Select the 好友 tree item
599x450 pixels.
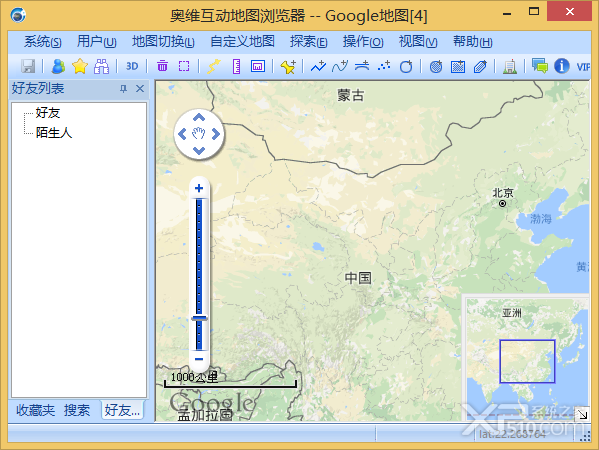tap(48, 113)
